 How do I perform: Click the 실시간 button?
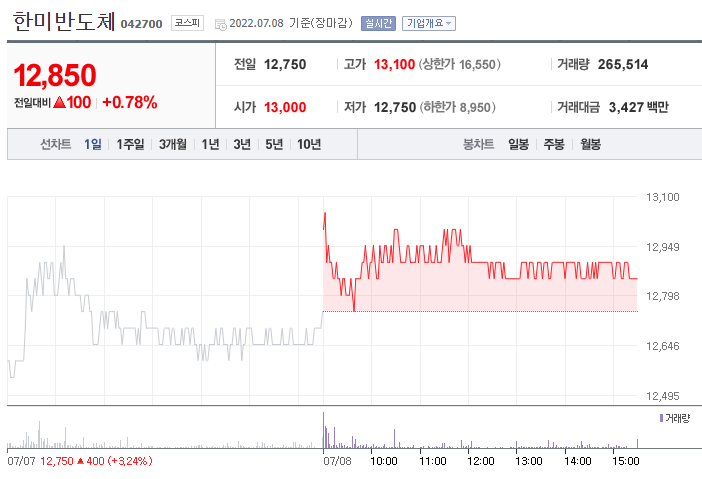(378, 23)
